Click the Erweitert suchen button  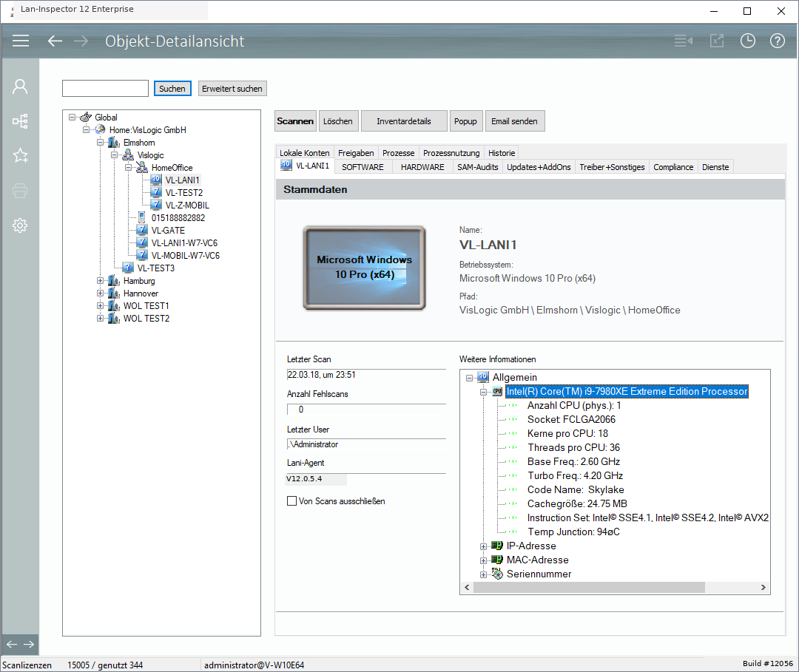click(x=232, y=89)
